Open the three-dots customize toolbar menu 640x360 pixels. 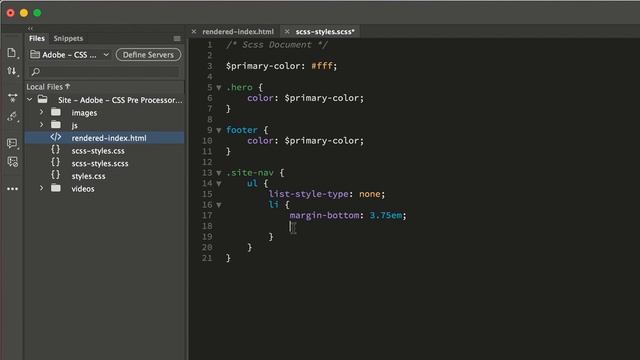pos(12,189)
